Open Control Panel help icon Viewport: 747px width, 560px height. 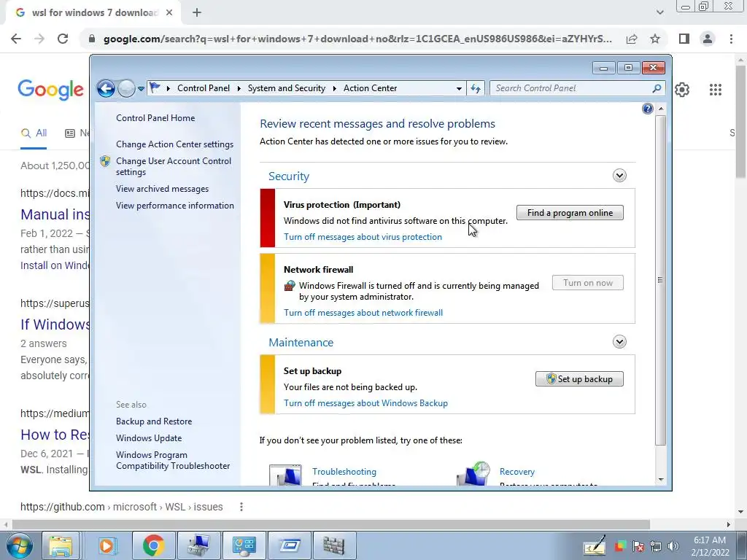[648, 109]
